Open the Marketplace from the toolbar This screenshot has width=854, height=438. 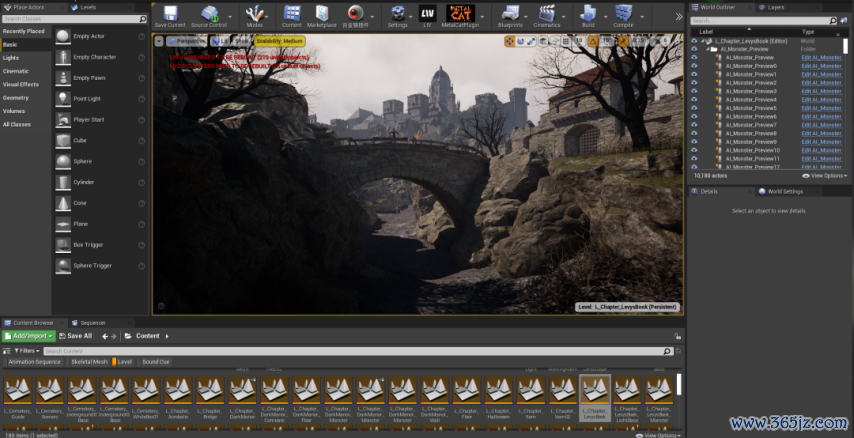pyautogui.click(x=322, y=16)
